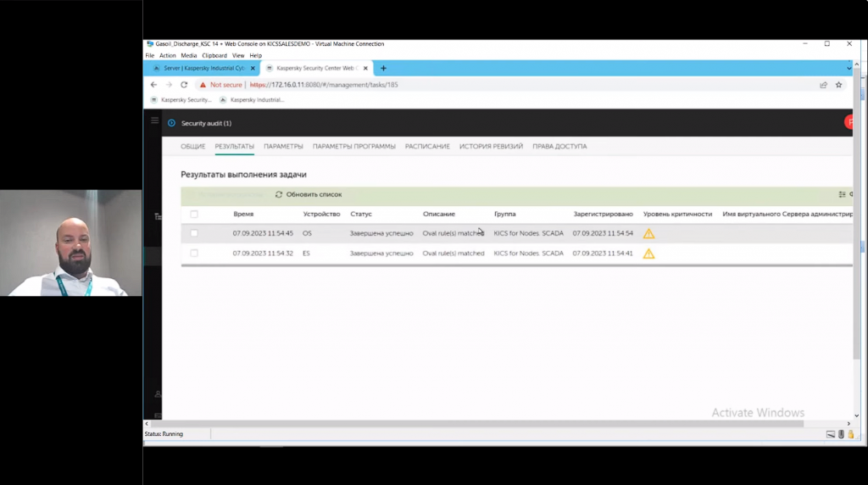Screen dimensions: 868x485
Task: Switch to the ОБЩИЕ tab
Action: pos(192,146)
